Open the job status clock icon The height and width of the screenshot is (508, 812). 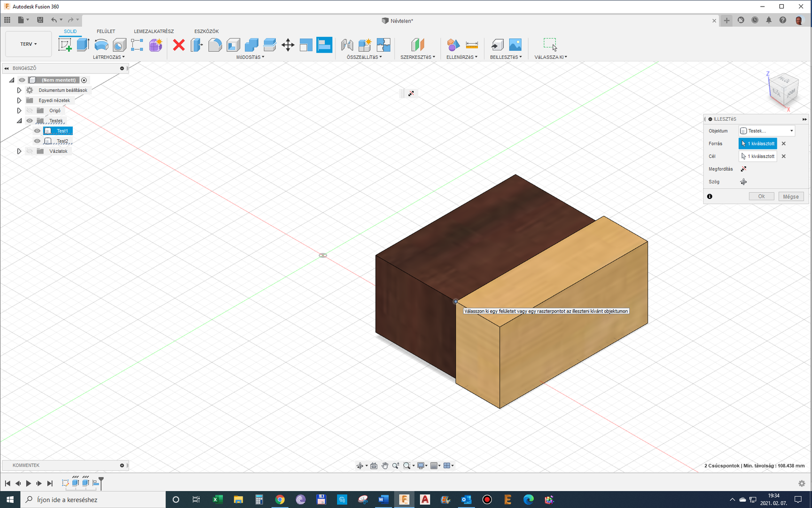click(x=755, y=20)
